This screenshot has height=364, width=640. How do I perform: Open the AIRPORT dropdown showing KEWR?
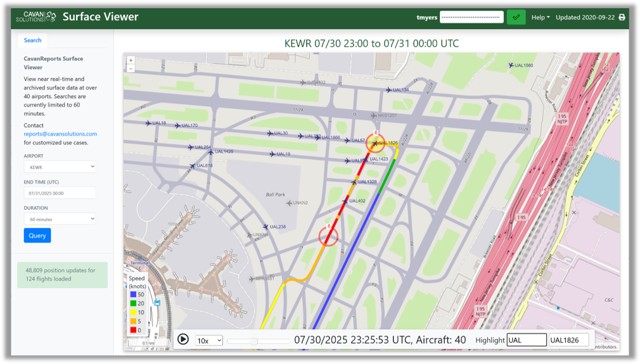click(x=60, y=166)
